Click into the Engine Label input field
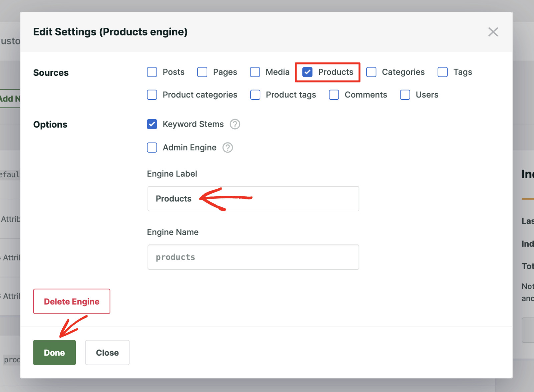Viewport: 534px width, 392px height. point(253,199)
